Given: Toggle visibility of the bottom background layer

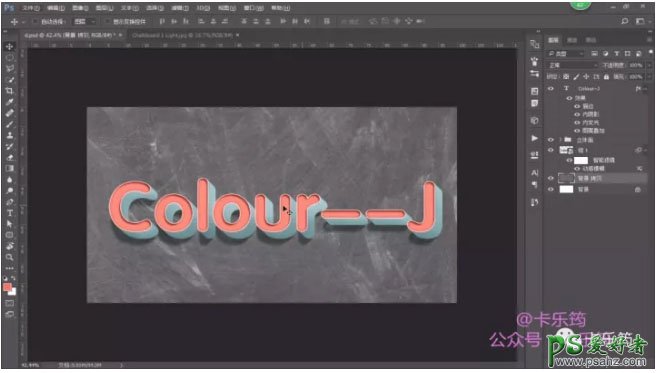Looking at the screenshot, I should pos(551,190).
